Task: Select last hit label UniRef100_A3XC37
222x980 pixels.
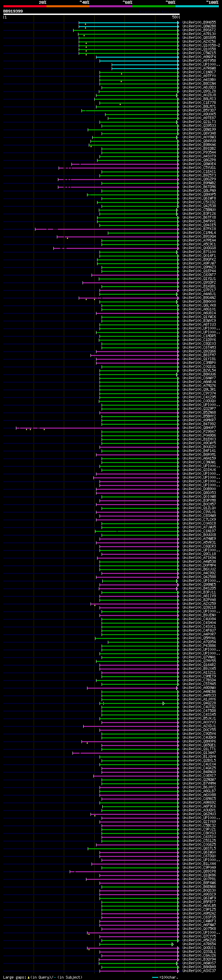Action: coord(199,971)
